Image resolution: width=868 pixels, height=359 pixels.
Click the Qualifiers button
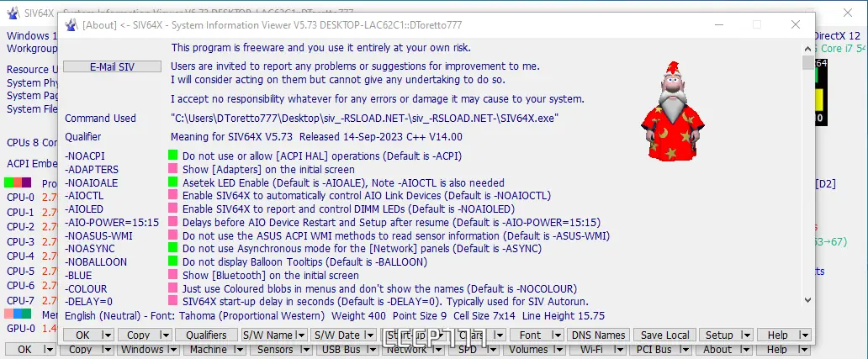[206, 335]
